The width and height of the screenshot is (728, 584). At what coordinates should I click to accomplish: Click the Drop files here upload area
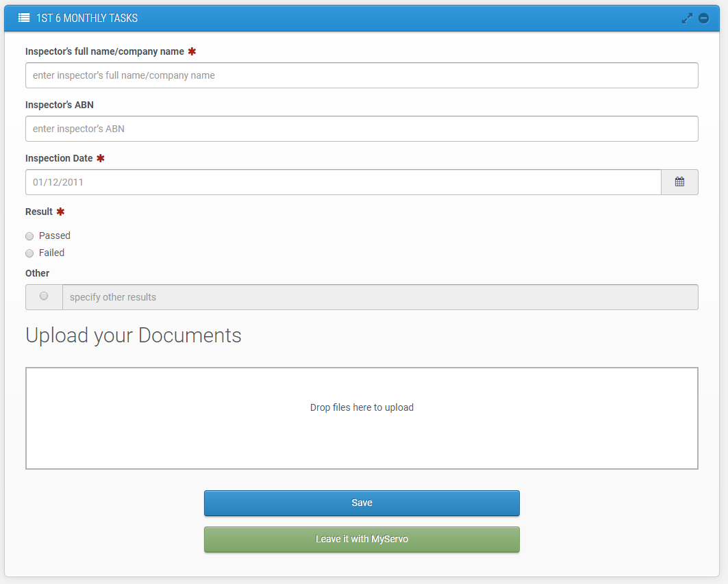coord(362,418)
